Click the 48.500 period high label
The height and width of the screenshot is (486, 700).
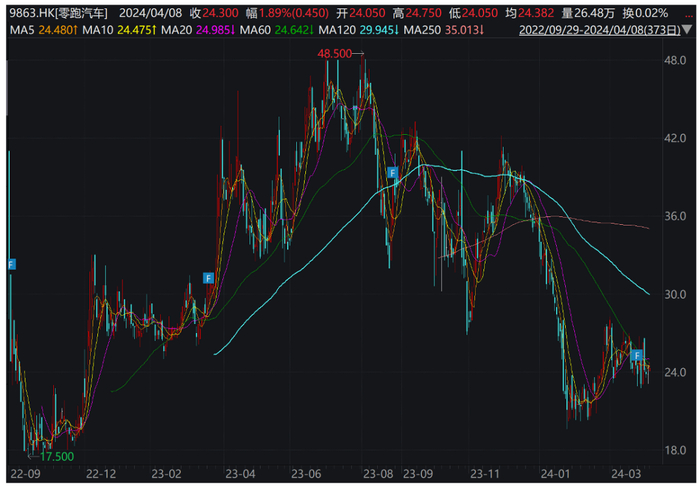pyautogui.click(x=334, y=54)
